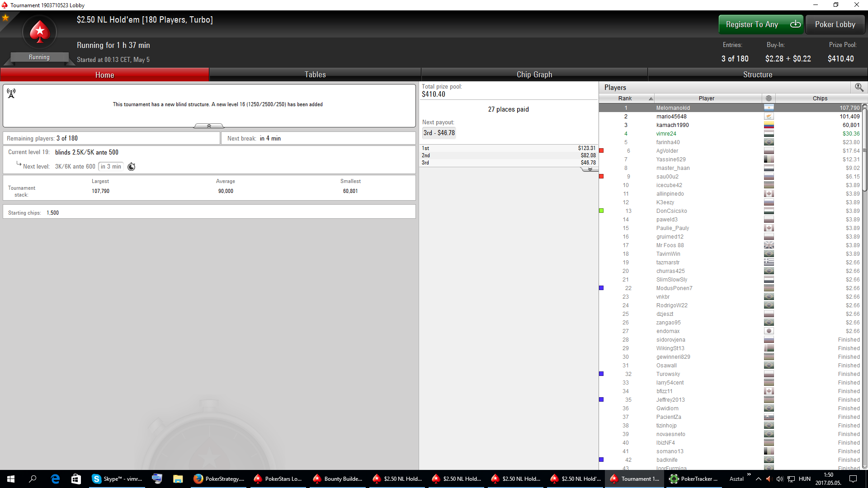Image resolution: width=868 pixels, height=488 pixels.
Task: Click the Running status banner
Action: [x=39, y=57]
